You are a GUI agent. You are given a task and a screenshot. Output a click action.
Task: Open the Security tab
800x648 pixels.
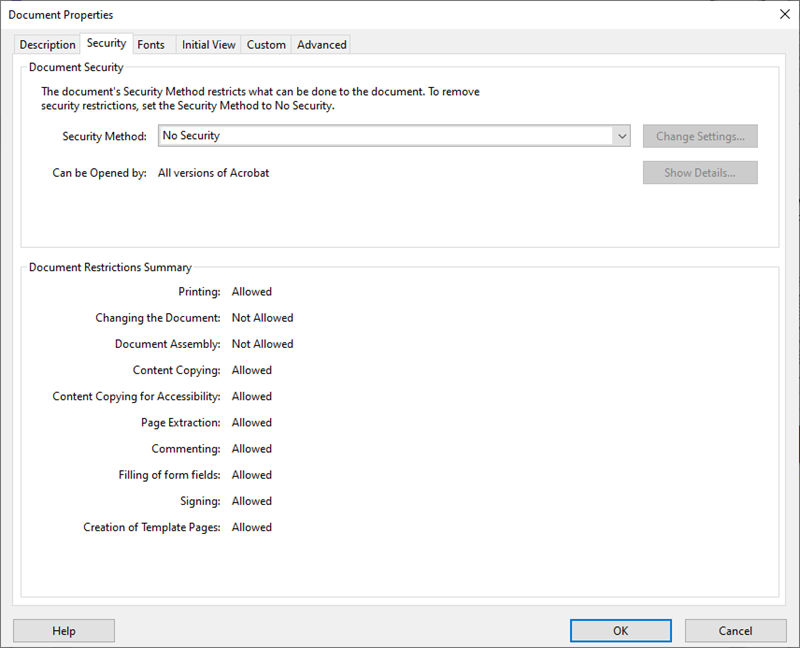click(x=105, y=44)
